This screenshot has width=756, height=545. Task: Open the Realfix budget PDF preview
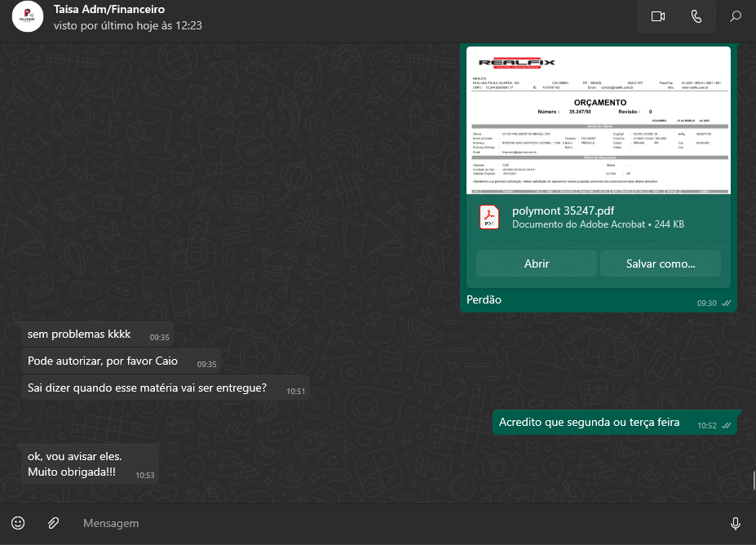click(x=598, y=120)
